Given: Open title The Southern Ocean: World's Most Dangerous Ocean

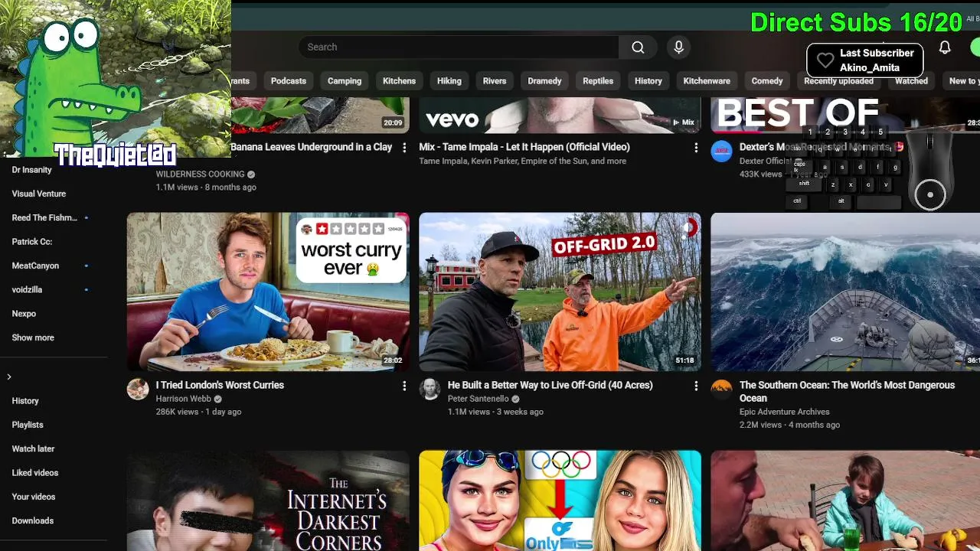Looking at the screenshot, I should [x=847, y=391].
